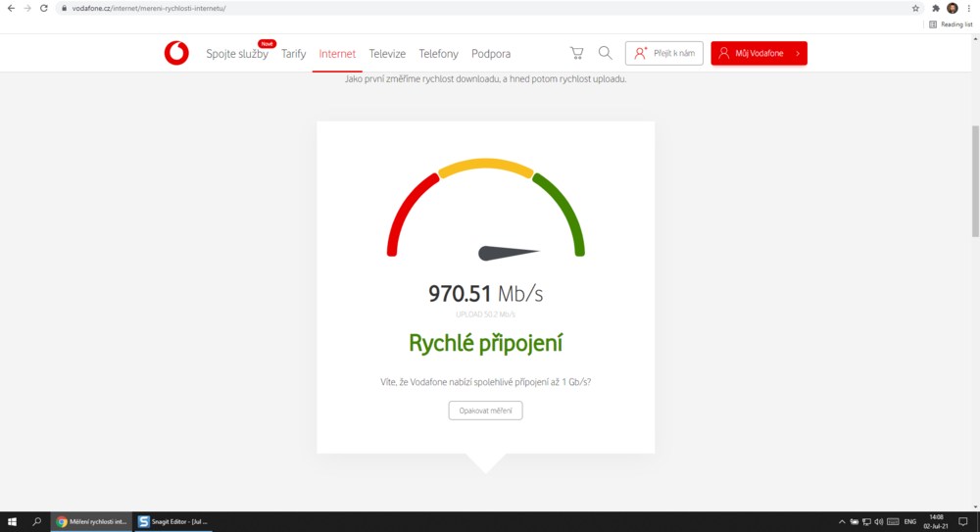
Task: Click the page's vertical scrollbar
Action: 975,181
